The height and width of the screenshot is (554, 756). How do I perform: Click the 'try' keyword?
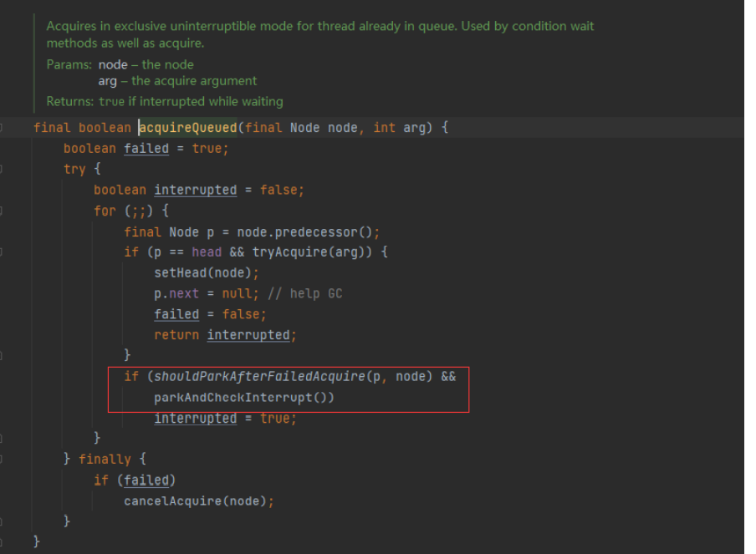click(74, 169)
